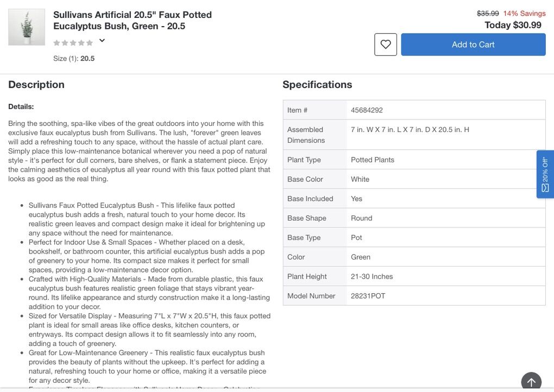Image resolution: width=554 pixels, height=392 pixels.
Task: Open the eucalyptus product thumbnail
Action: 27,27
